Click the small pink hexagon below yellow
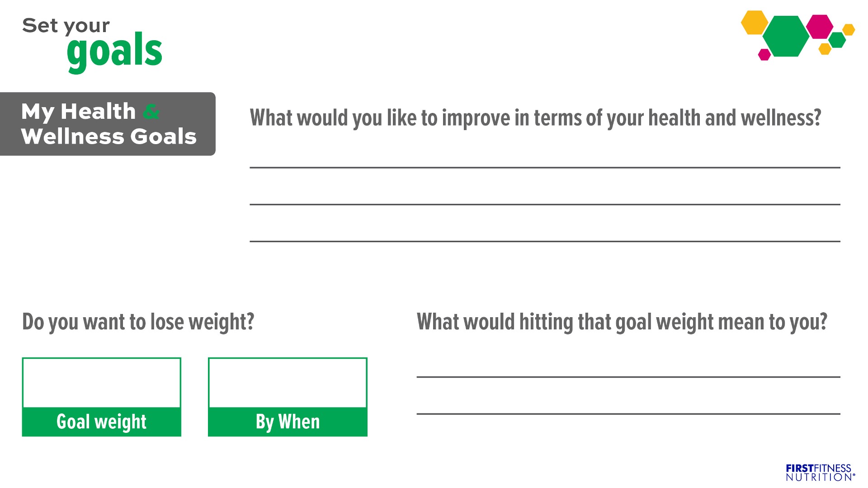The width and height of the screenshot is (868, 488). point(764,55)
